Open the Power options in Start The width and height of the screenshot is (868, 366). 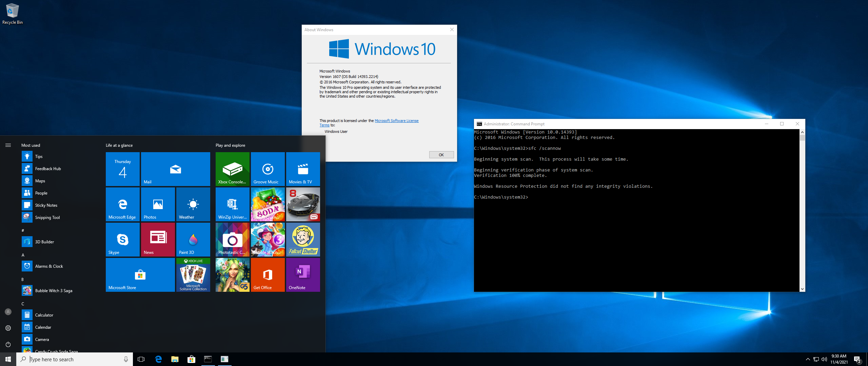tap(8, 344)
